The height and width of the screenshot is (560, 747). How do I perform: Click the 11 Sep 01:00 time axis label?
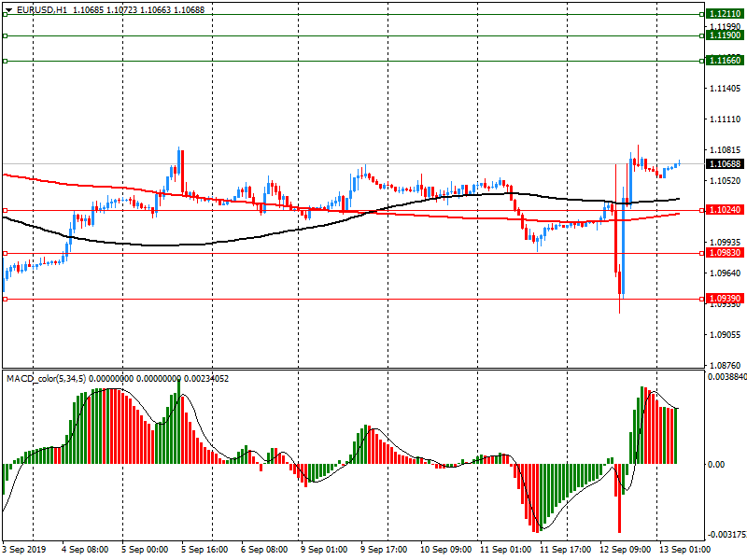pos(505,550)
